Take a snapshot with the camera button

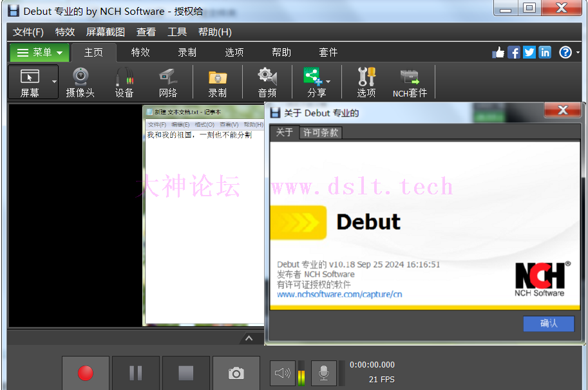click(x=236, y=373)
